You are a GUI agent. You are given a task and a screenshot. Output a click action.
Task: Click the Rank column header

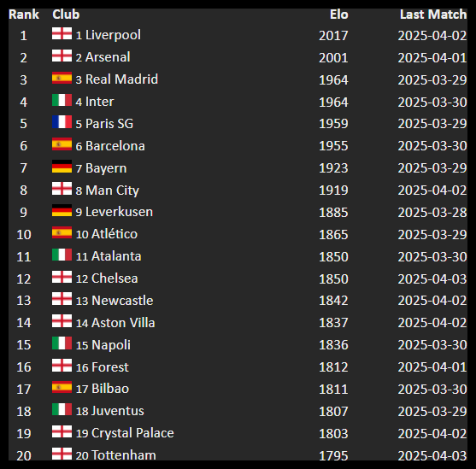point(24,15)
